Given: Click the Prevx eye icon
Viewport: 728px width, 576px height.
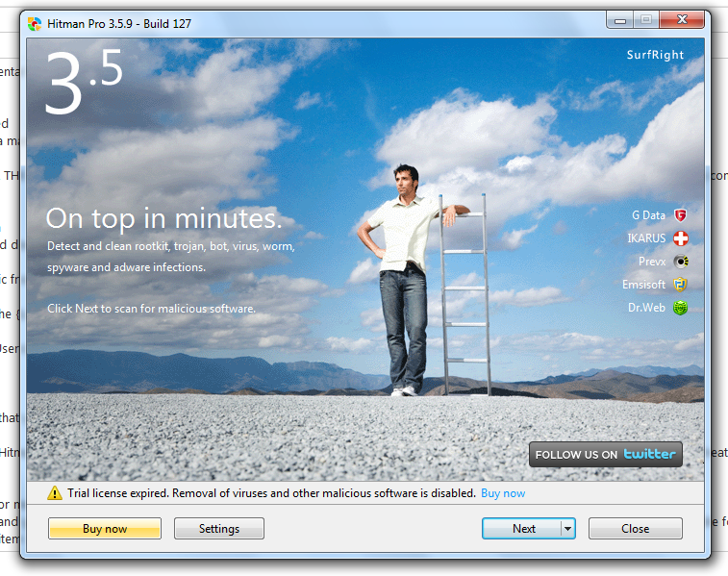Looking at the screenshot, I should tap(681, 262).
